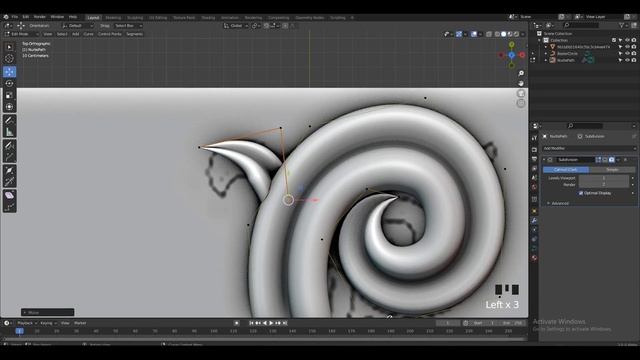Open the File menu
The image size is (640, 360).
[15, 17]
